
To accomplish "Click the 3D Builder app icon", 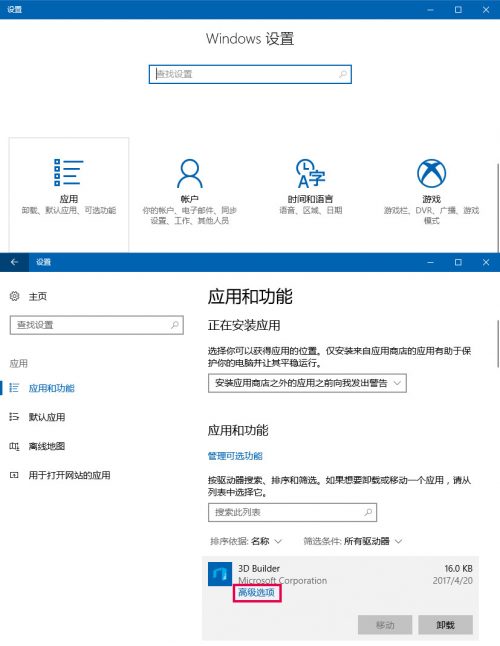I will (220, 573).
